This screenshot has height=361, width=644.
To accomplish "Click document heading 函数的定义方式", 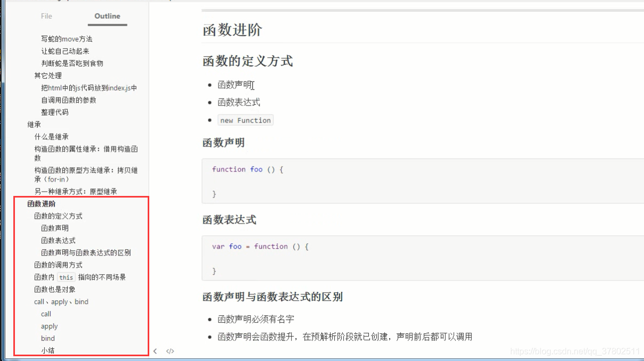I will coord(248,61).
